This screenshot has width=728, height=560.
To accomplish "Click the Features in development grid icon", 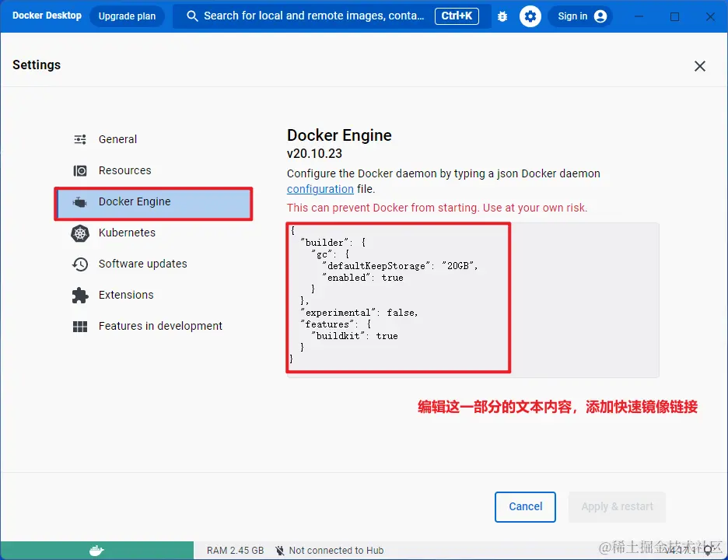I will click(80, 327).
